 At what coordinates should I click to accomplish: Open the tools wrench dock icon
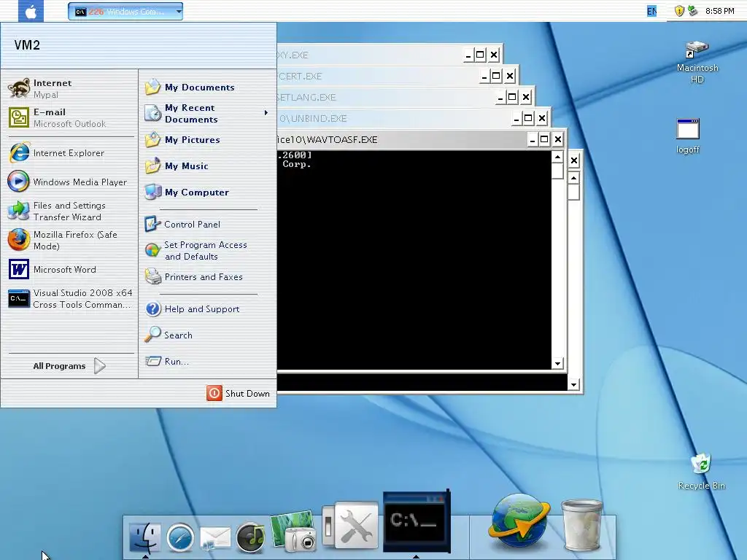click(351, 525)
